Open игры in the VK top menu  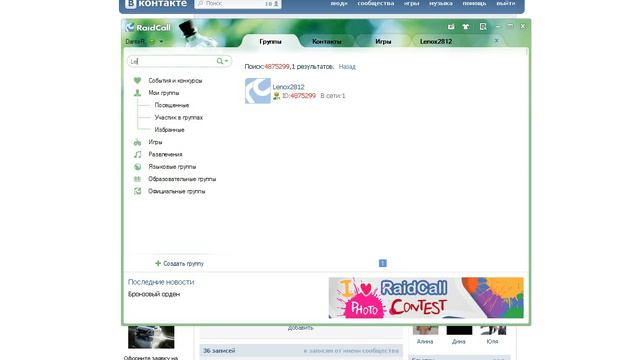[411, 3]
